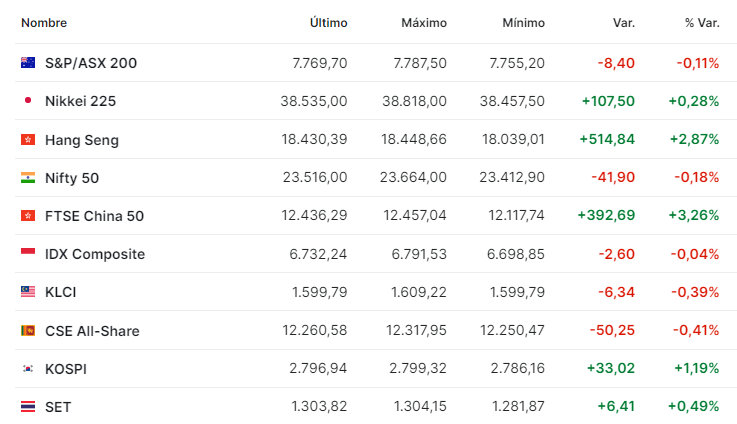
Task: Open the S&P/ASX 200 index link
Action: click(91, 63)
